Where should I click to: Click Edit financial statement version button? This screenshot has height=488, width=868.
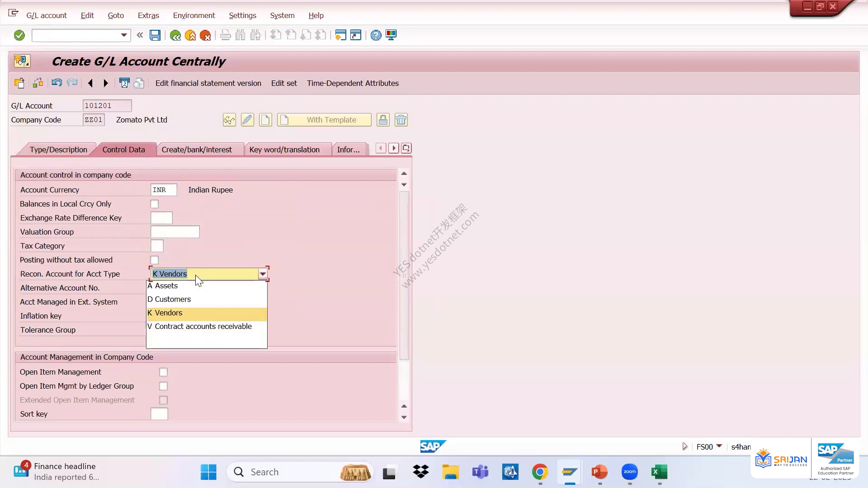point(208,83)
